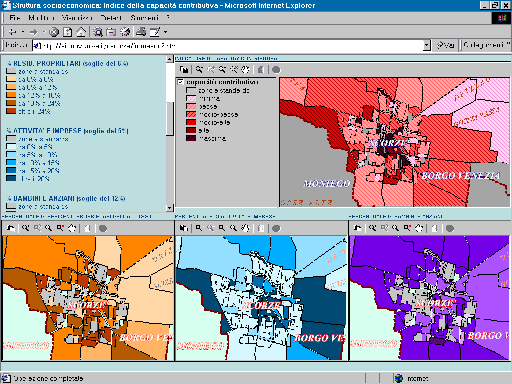The height and width of the screenshot is (384, 512).
Task: Click the legend panel scroll-down arrow
Action: click(x=170, y=208)
